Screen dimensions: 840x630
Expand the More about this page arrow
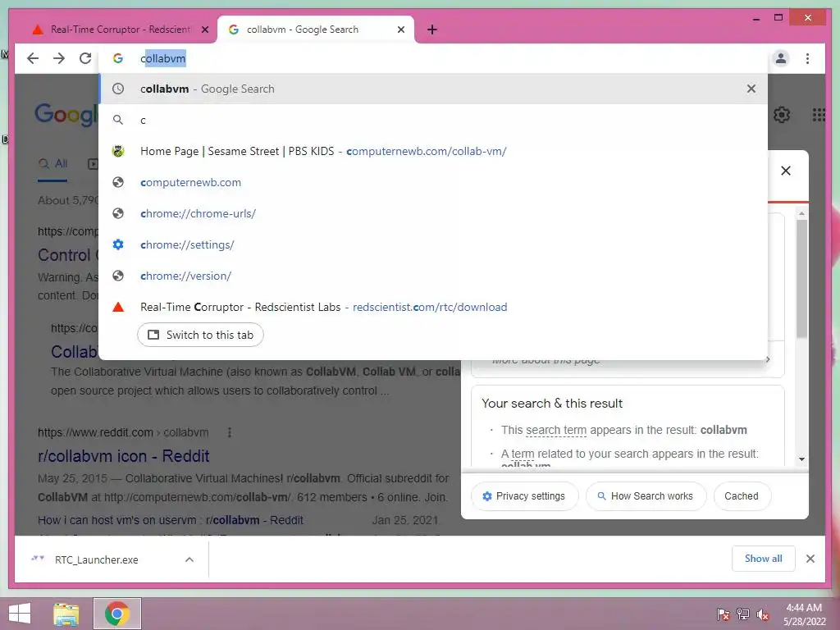coord(768,359)
